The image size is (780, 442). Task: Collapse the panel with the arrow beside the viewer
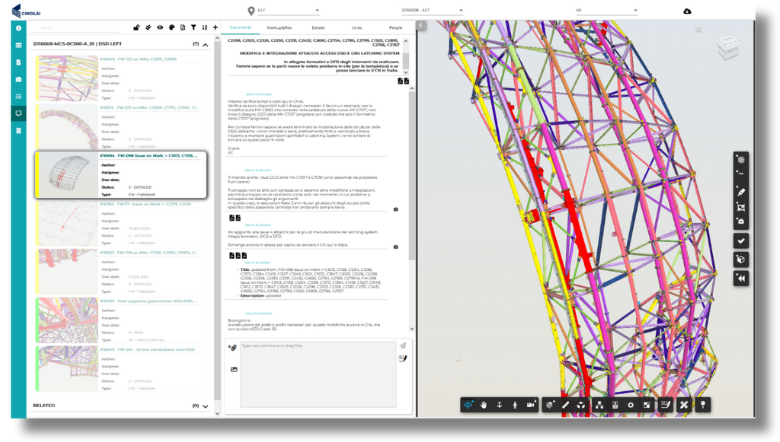(421, 25)
